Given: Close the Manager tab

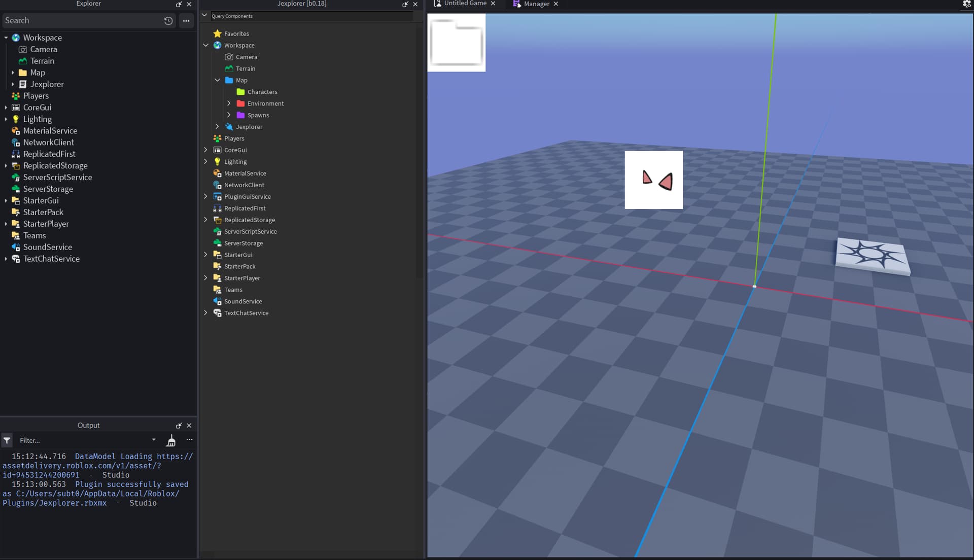Looking at the screenshot, I should [556, 4].
